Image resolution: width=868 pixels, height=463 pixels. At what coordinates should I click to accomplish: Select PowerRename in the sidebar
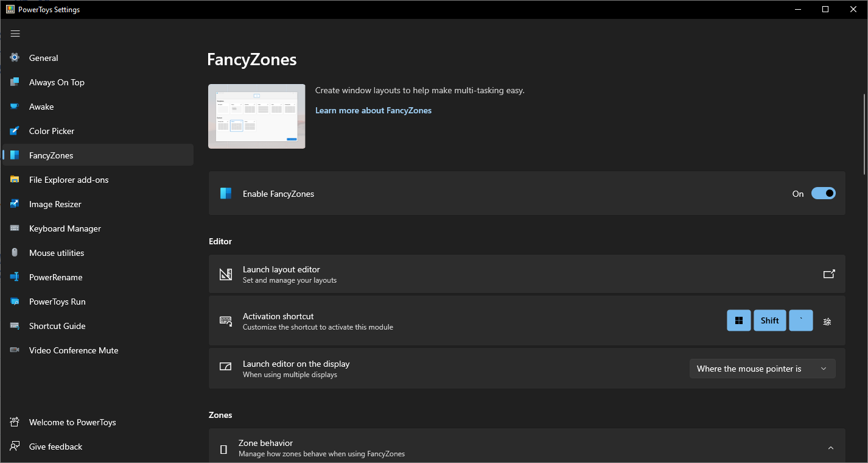pos(98,277)
